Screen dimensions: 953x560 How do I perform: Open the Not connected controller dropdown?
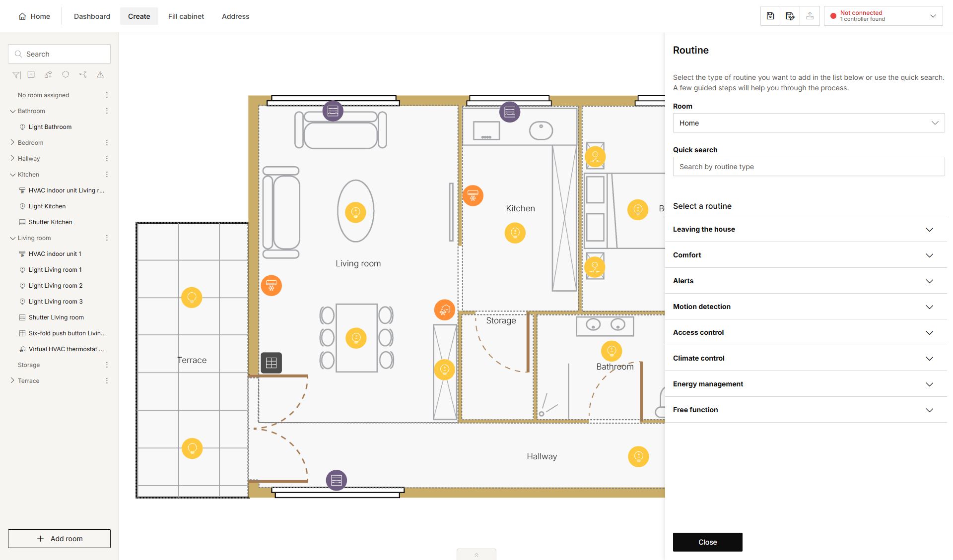pyautogui.click(x=884, y=16)
